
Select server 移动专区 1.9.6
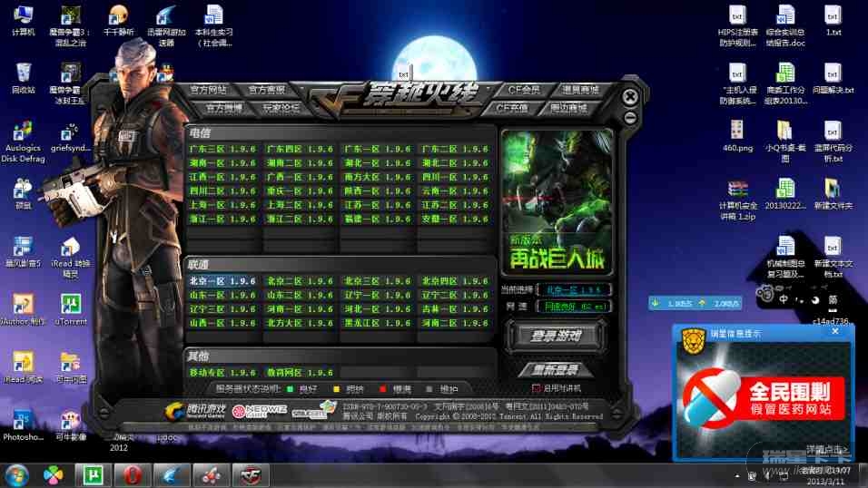pos(222,373)
